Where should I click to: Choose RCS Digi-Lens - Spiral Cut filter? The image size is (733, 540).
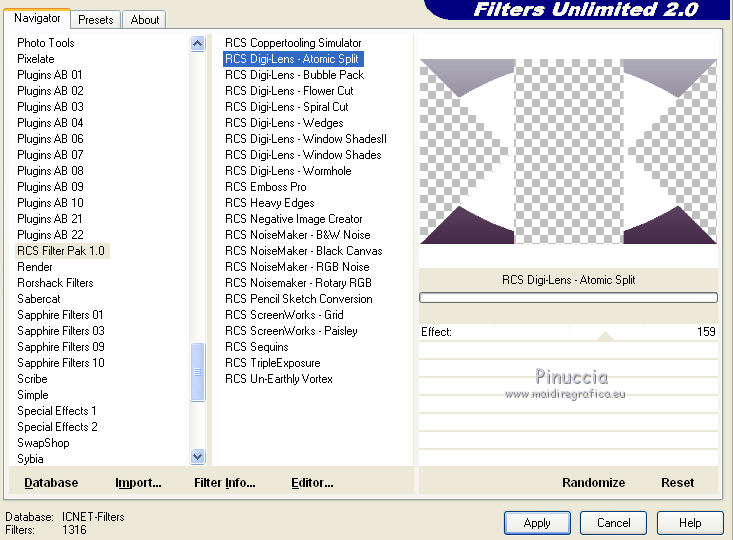pos(287,107)
